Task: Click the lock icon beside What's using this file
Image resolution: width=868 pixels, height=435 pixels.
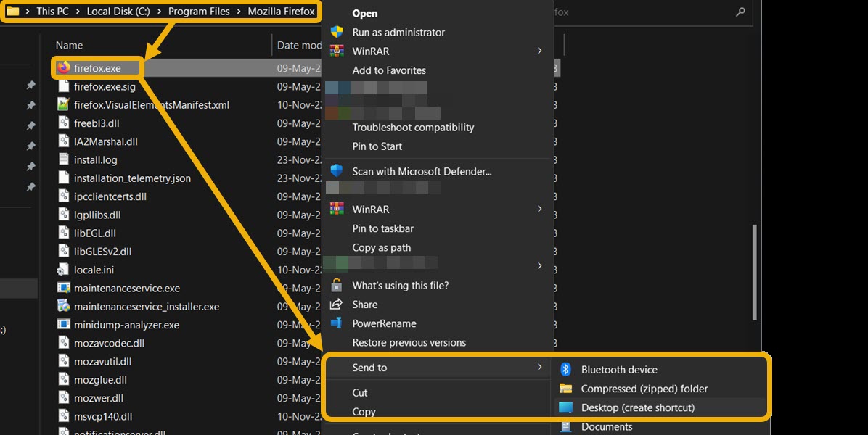Action: pos(336,285)
